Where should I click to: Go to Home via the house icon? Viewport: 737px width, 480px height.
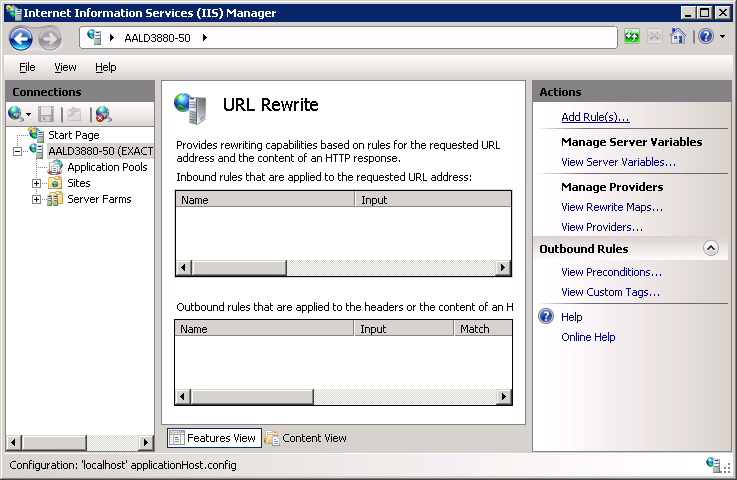(678, 36)
